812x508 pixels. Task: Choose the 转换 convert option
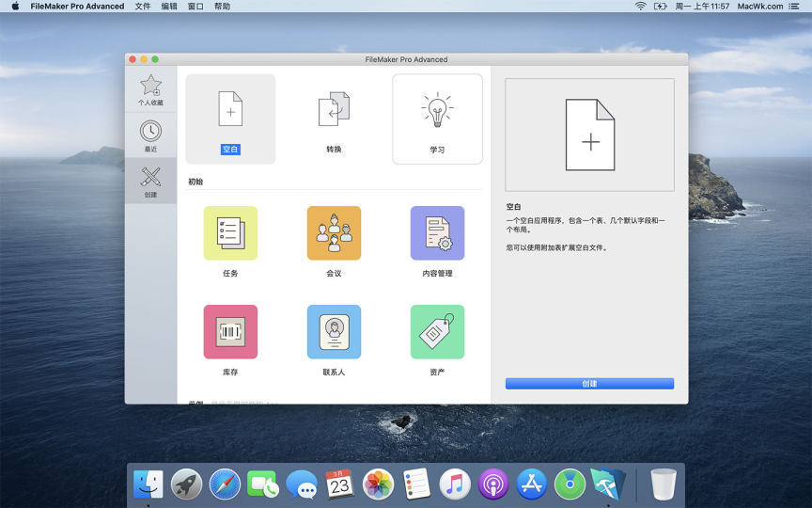point(334,119)
